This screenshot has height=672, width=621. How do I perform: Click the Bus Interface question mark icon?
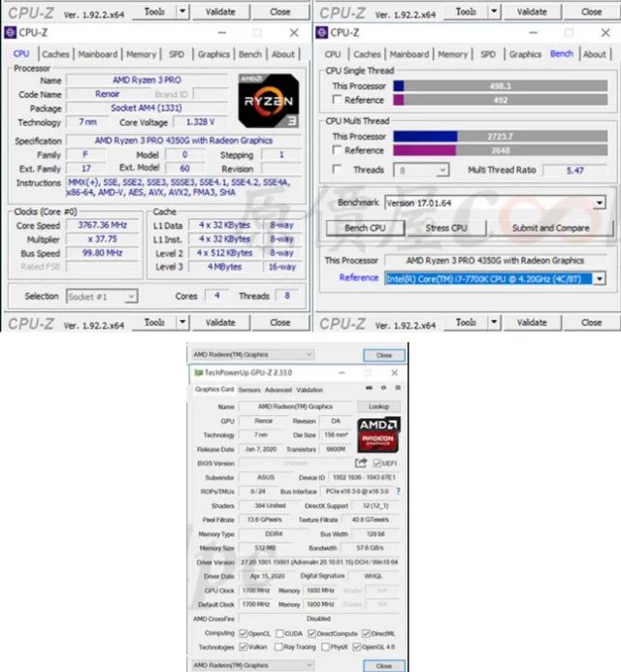click(x=398, y=491)
